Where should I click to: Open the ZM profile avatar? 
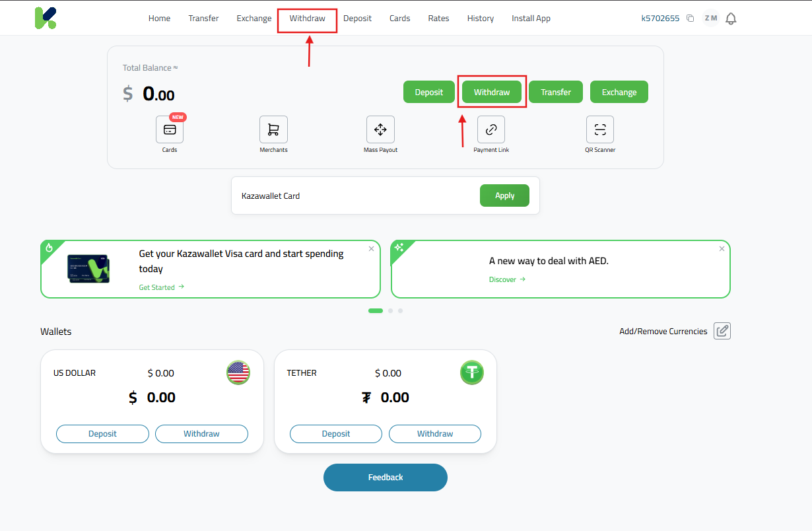[710, 18]
